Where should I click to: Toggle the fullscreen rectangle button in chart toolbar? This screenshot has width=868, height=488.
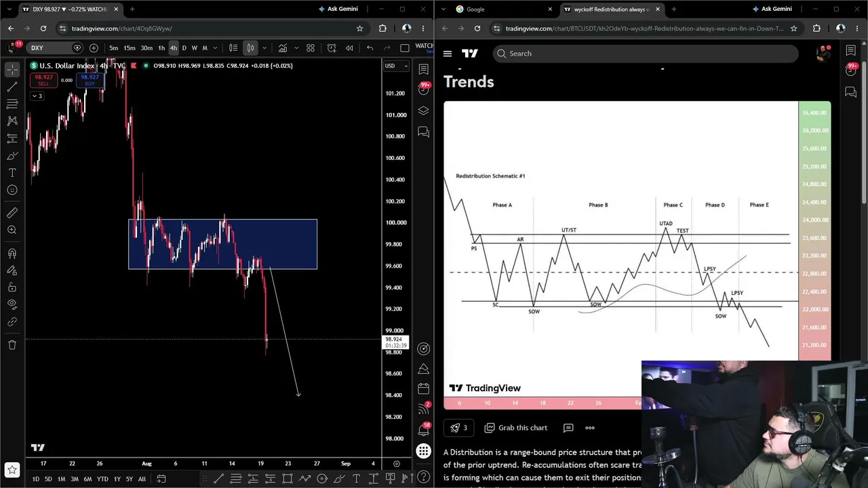[x=405, y=48]
